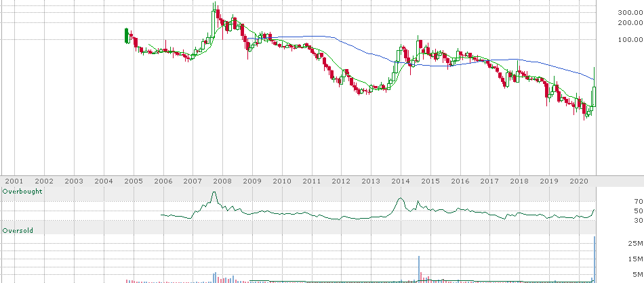Click the 2007 year label on timeline
This screenshot has height=283, width=644.
click(x=193, y=181)
